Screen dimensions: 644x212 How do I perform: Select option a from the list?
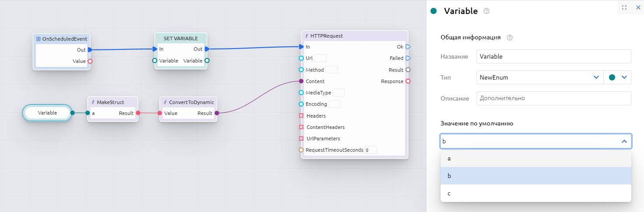point(535,159)
